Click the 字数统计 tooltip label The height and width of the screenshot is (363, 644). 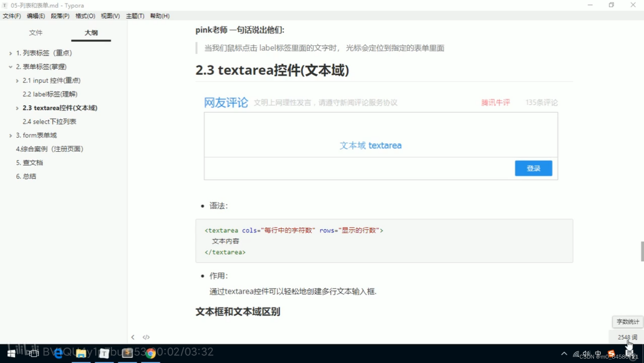coord(628,322)
